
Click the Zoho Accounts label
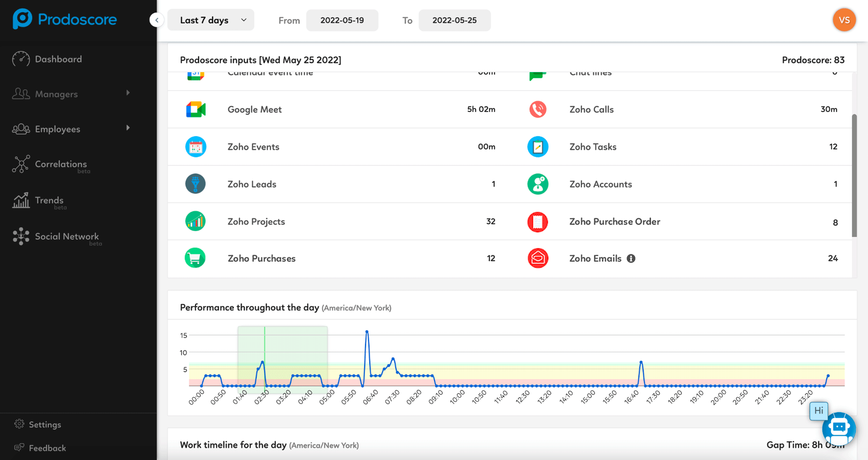point(600,184)
